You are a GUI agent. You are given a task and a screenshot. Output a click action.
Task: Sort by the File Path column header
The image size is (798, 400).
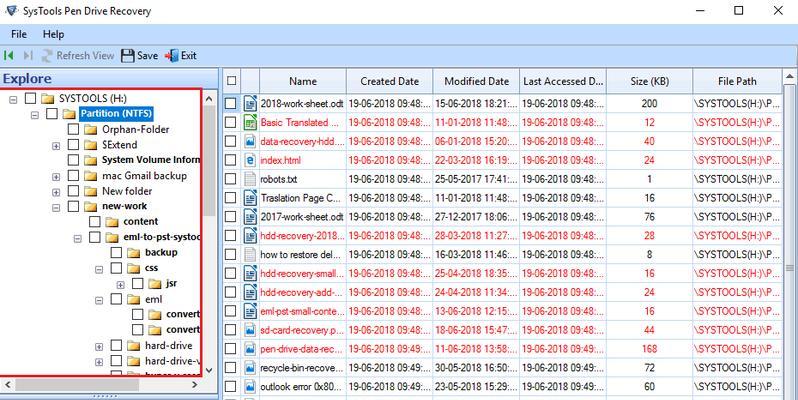(737, 81)
